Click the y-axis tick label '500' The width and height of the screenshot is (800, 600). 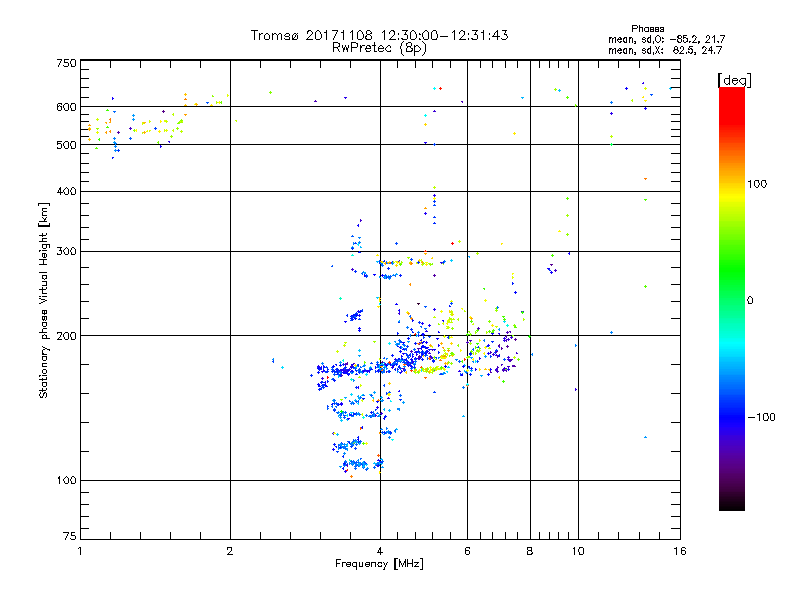coord(66,145)
